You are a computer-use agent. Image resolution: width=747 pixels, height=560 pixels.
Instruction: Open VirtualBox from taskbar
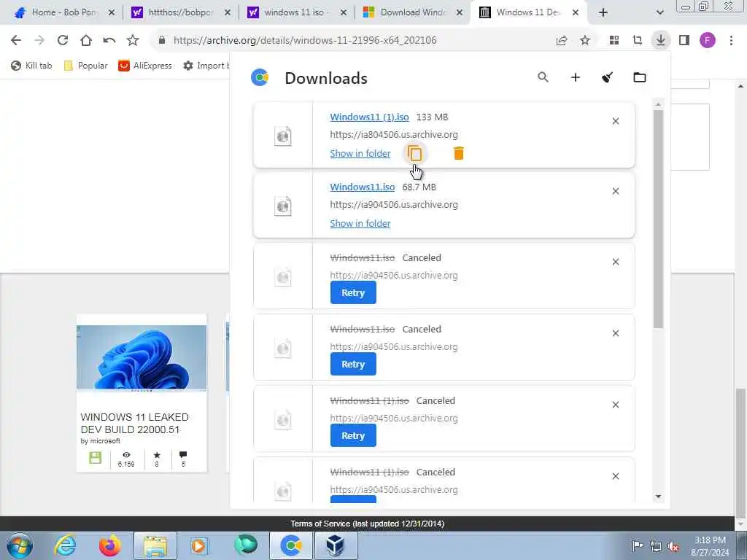click(336, 545)
